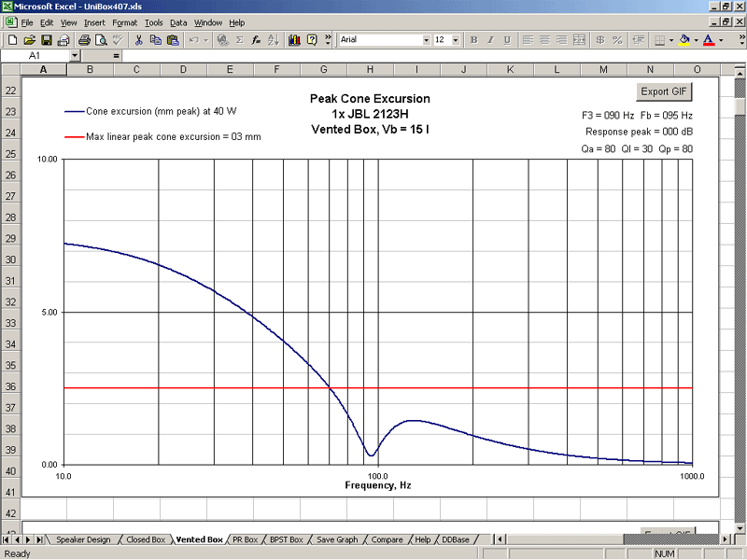The height and width of the screenshot is (560, 747).
Task: Open the Compare sheet tab
Action: (x=387, y=539)
